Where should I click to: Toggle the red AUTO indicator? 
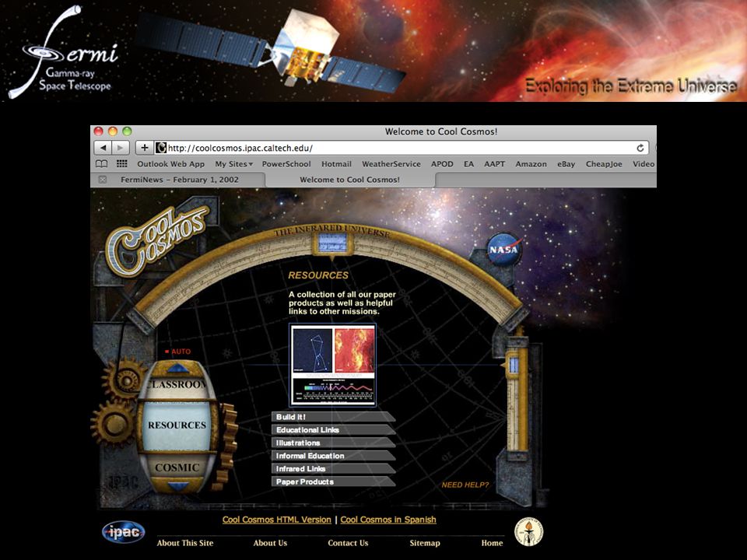click(x=177, y=352)
